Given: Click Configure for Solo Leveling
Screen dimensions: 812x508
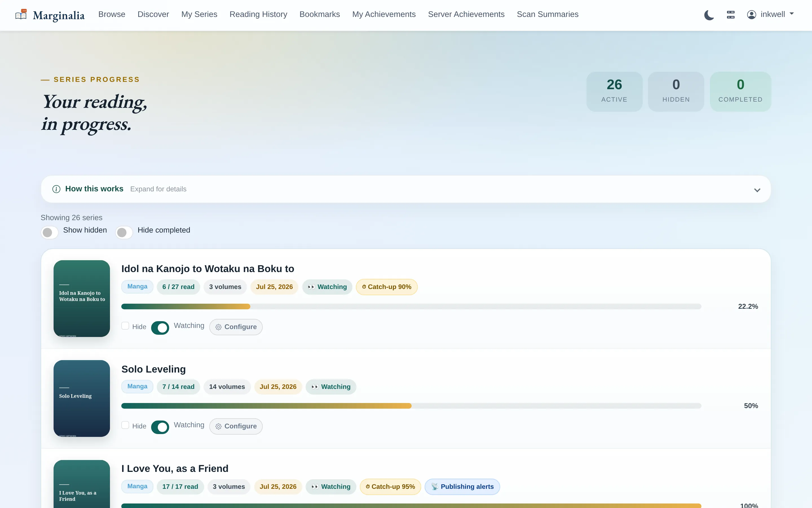Looking at the screenshot, I should pyautogui.click(x=236, y=426).
